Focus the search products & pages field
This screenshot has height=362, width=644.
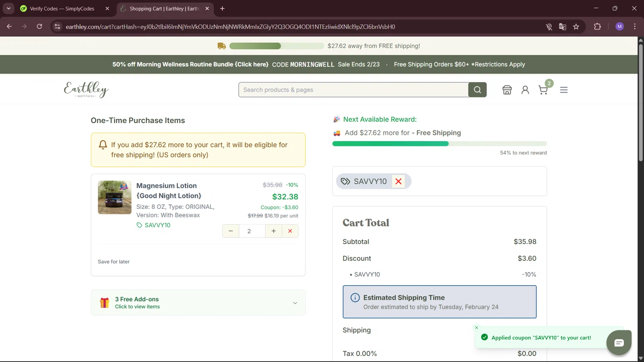point(353,90)
